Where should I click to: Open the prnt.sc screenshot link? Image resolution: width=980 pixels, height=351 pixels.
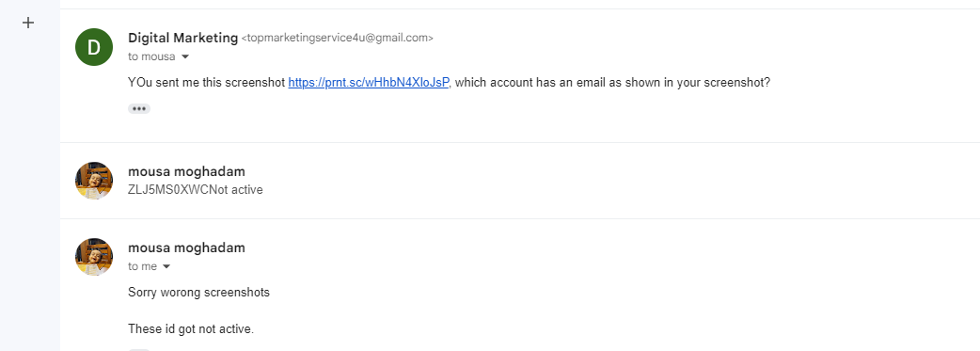(x=369, y=83)
